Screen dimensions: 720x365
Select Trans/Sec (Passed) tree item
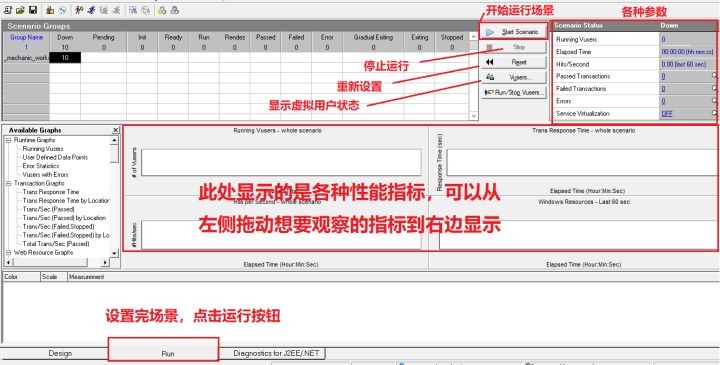[x=48, y=209]
